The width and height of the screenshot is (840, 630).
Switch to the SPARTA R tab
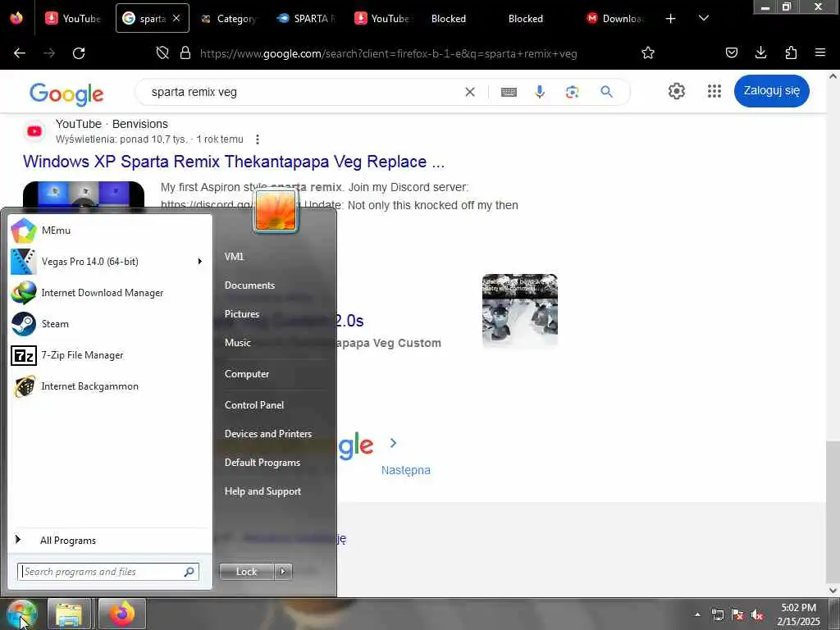coord(306,19)
